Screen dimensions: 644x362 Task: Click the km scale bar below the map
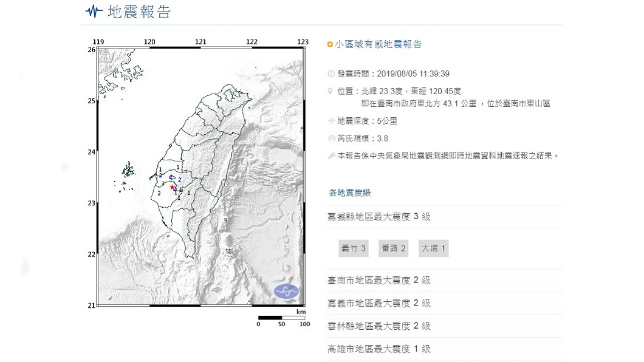[x=281, y=318]
